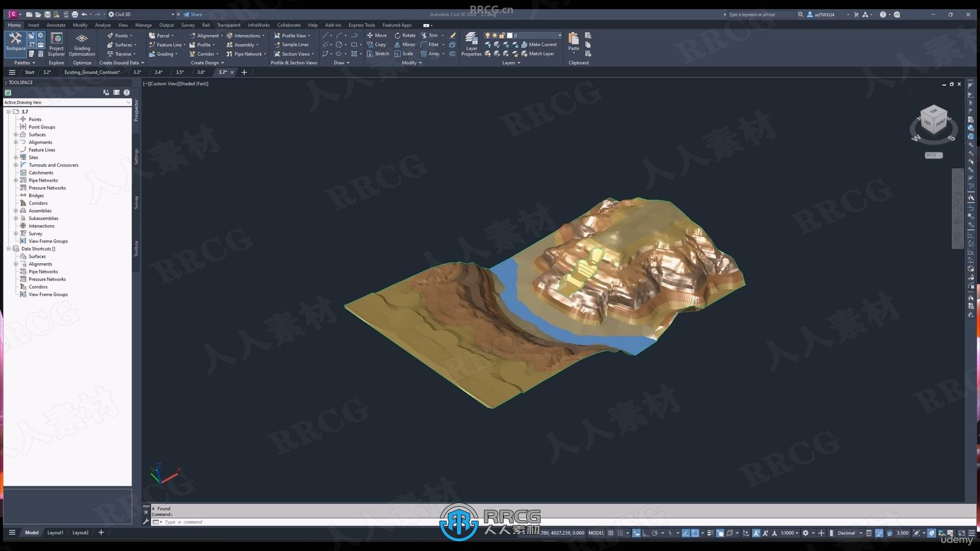Click the command line input field

coord(561,522)
